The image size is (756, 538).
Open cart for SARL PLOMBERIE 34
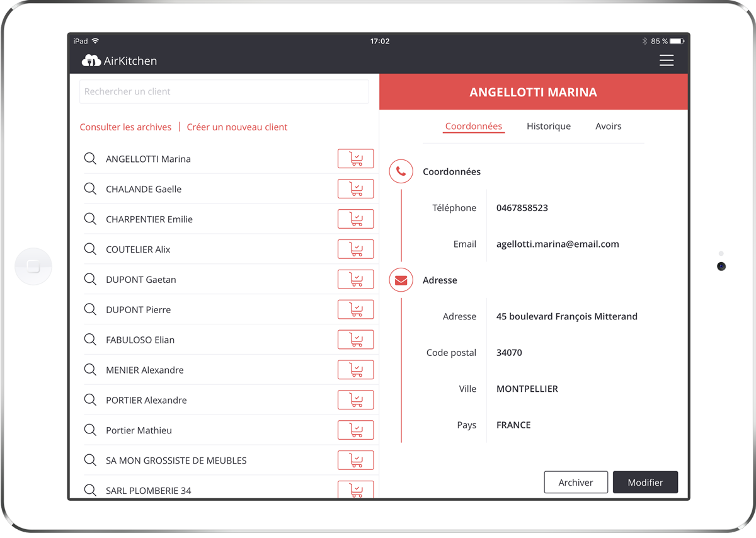coord(355,489)
